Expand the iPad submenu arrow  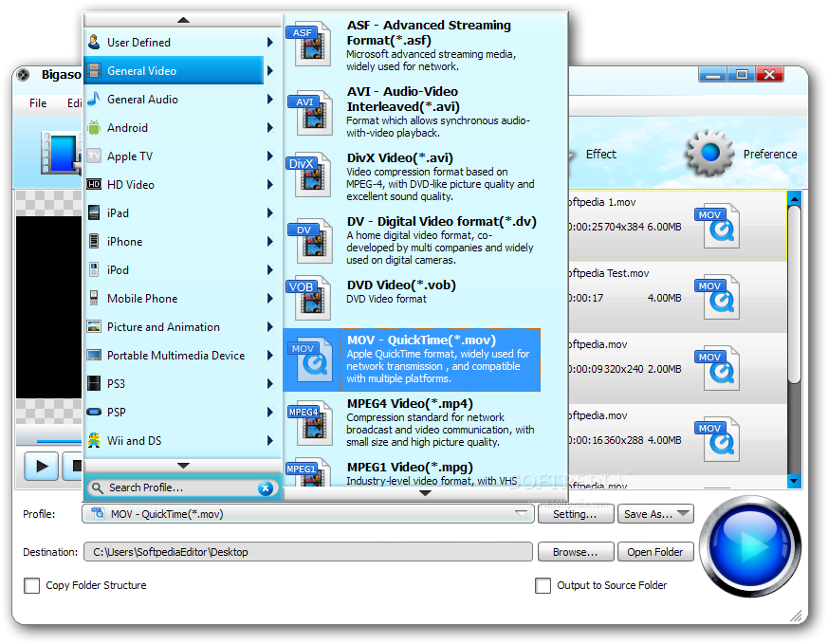tap(270, 213)
